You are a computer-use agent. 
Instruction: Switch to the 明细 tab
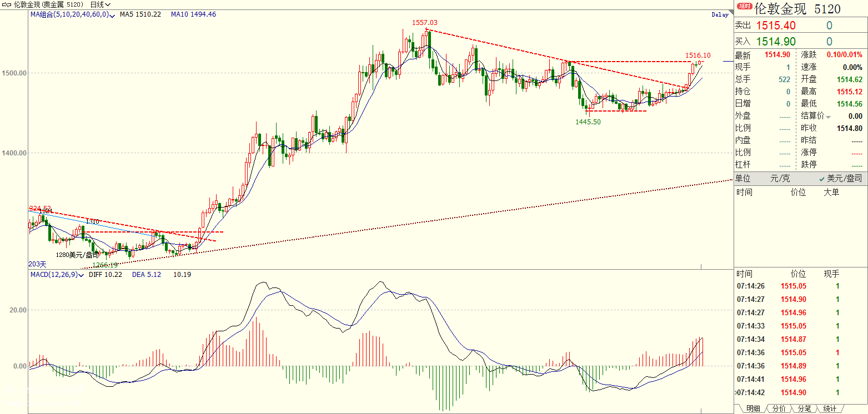(752, 408)
